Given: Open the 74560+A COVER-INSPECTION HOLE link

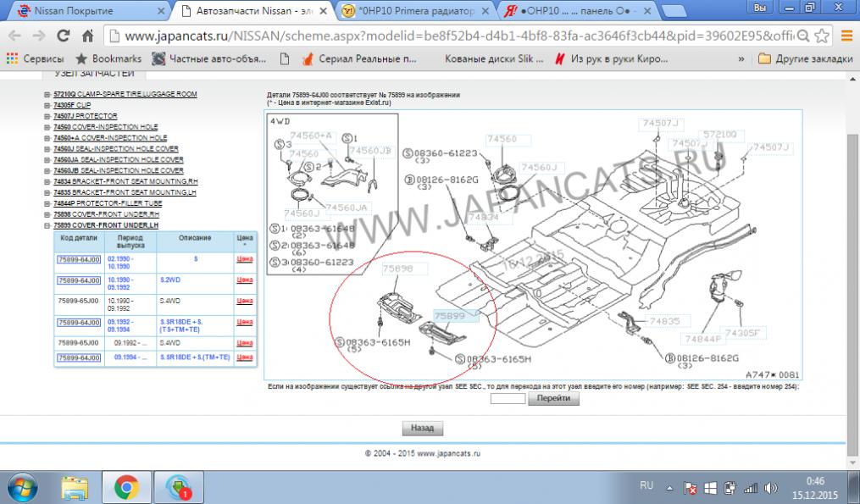Looking at the screenshot, I should point(110,138).
